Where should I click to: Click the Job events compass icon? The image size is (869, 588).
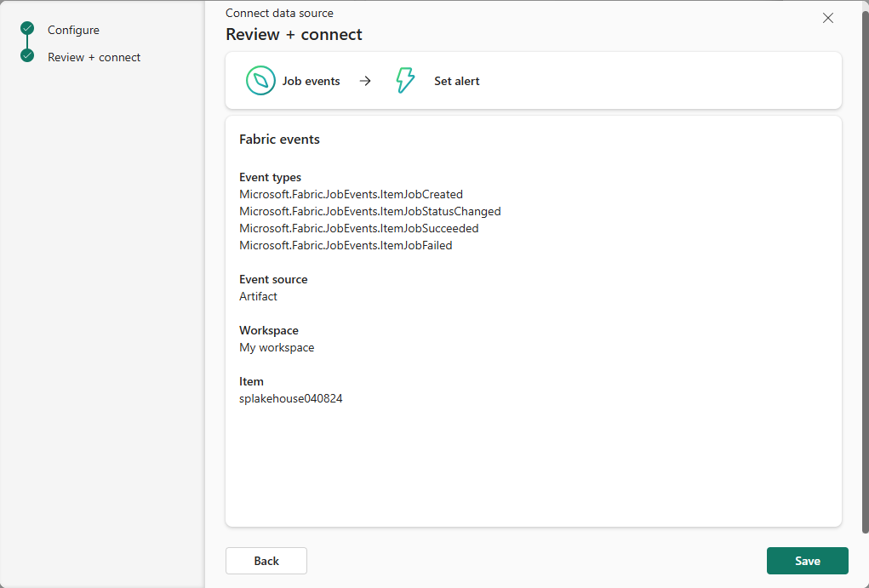click(x=260, y=81)
